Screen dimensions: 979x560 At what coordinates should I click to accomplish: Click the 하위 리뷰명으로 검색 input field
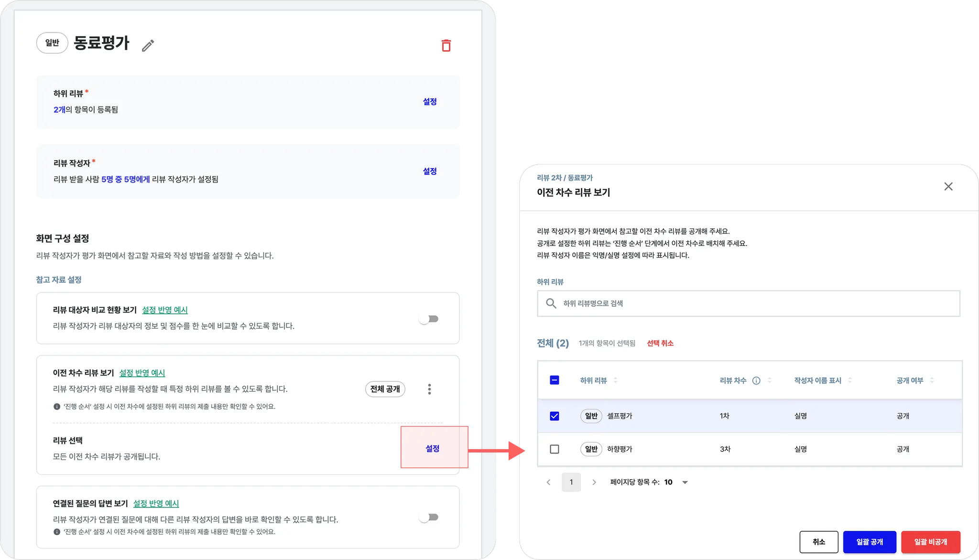(755, 303)
